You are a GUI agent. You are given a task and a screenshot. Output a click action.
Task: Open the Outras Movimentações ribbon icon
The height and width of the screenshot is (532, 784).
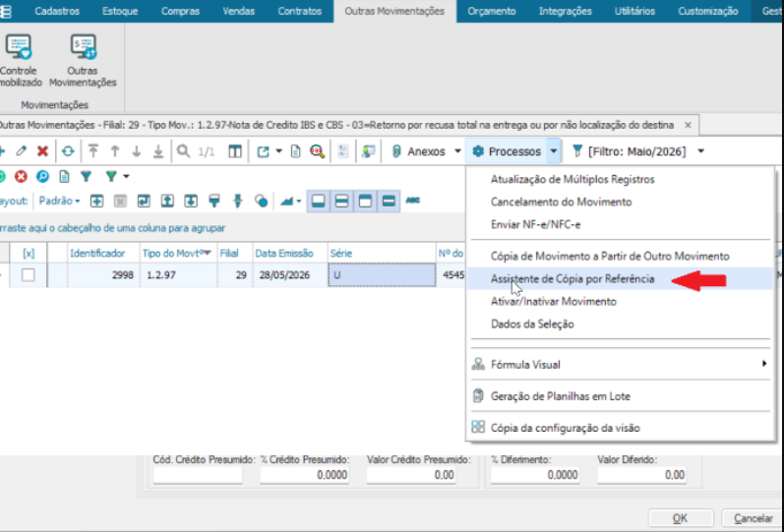[x=83, y=47]
